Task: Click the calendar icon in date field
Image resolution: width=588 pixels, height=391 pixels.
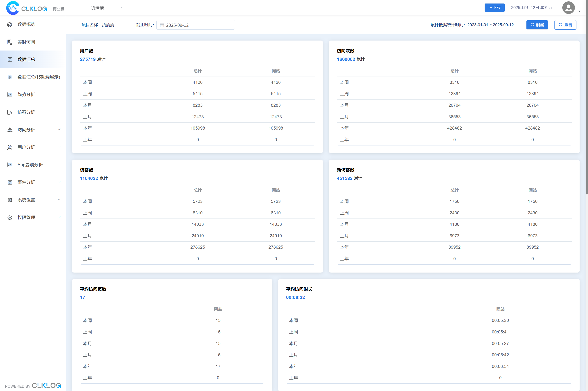Action: click(x=162, y=25)
